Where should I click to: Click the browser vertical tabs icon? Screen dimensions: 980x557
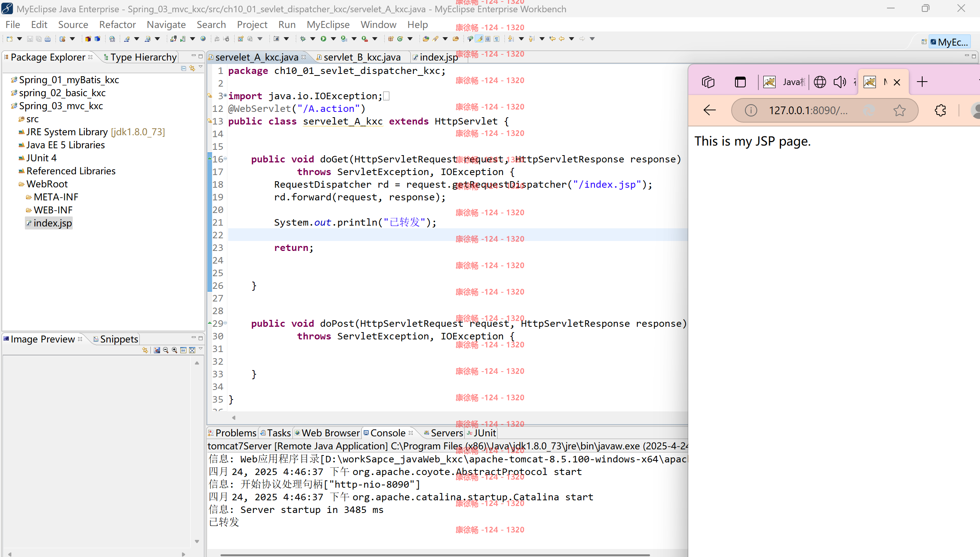[x=740, y=82]
